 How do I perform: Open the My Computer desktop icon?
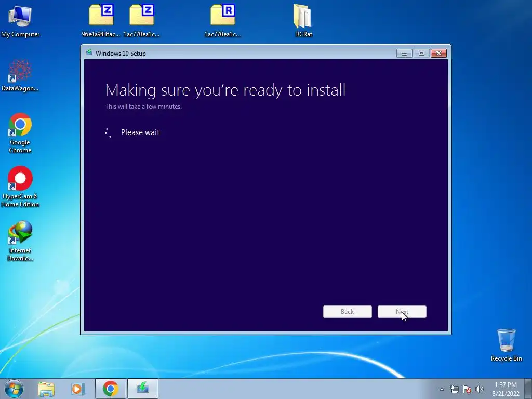pyautogui.click(x=20, y=21)
